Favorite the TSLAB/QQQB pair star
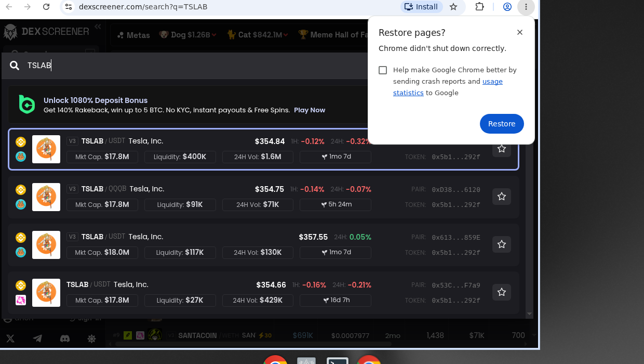Image resolution: width=644 pixels, height=364 pixels. coord(502,197)
